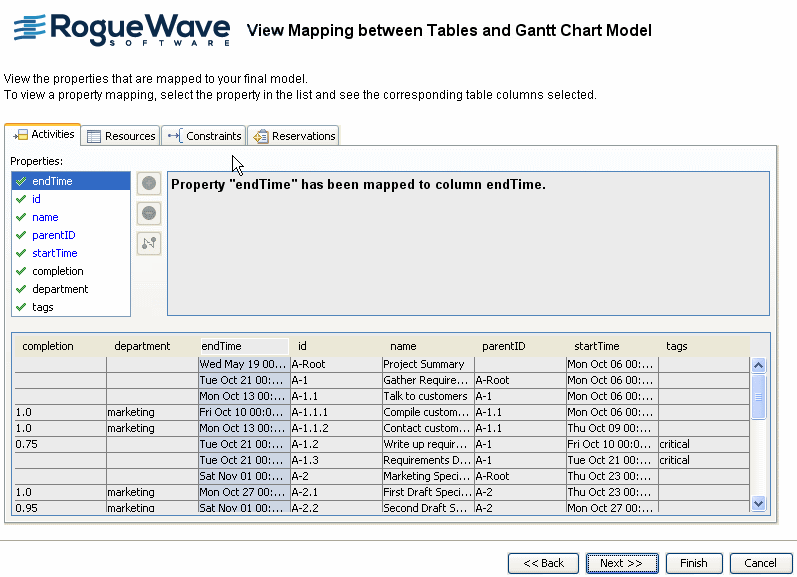797x577 pixels.
Task: Choose the startTime property
Action: [x=54, y=253]
